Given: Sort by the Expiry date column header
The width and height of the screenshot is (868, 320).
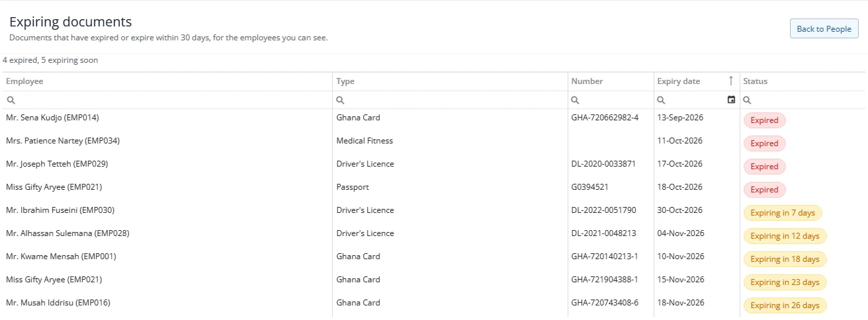Looking at the screenshot, I should (x=697, y=81).
